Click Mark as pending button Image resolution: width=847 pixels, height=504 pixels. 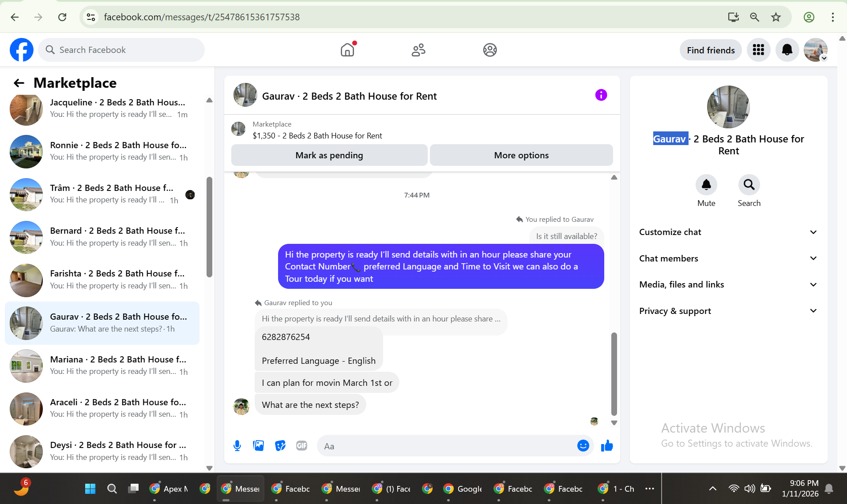(329, 155)
